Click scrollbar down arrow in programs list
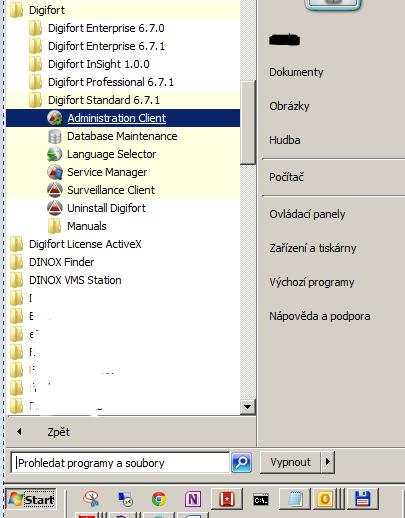The image size is (405, 518). click(x=247, y=407)
